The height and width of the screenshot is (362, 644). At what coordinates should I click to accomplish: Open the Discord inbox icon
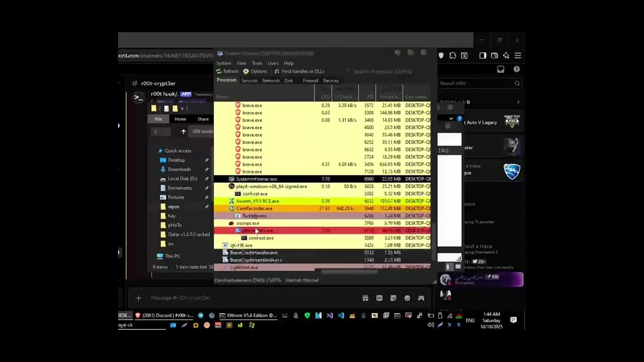pyautogui.click(x=501, y=69)
